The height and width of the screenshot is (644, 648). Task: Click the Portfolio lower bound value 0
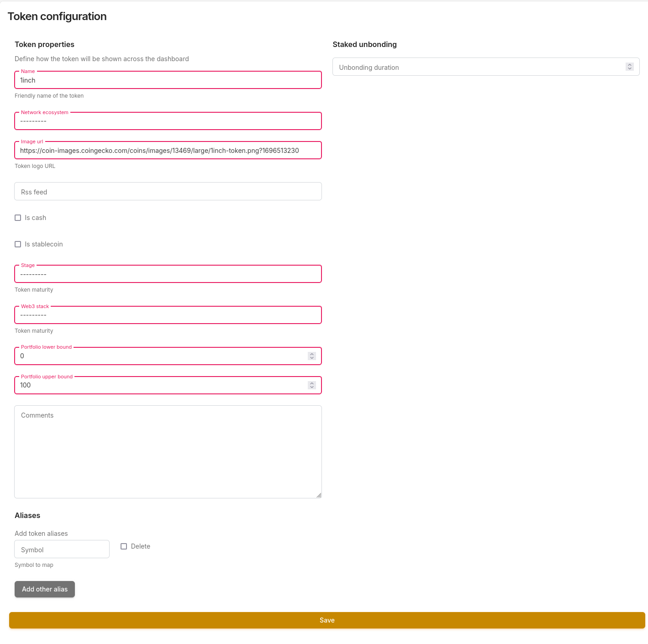tap(22, 356)
